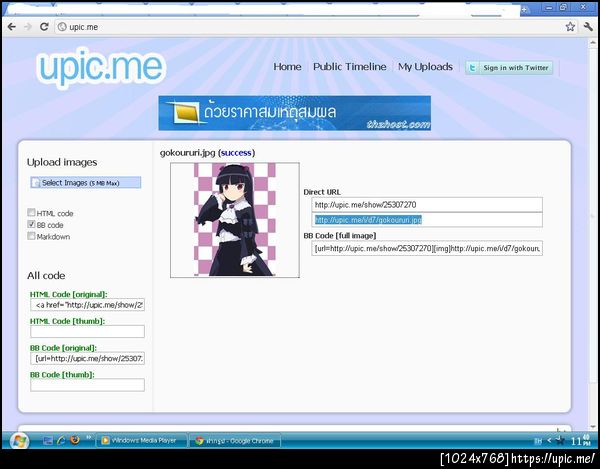Click the highlighted gokoururi.jpg direct URL field
600x469 pixels.
(427, 220)
